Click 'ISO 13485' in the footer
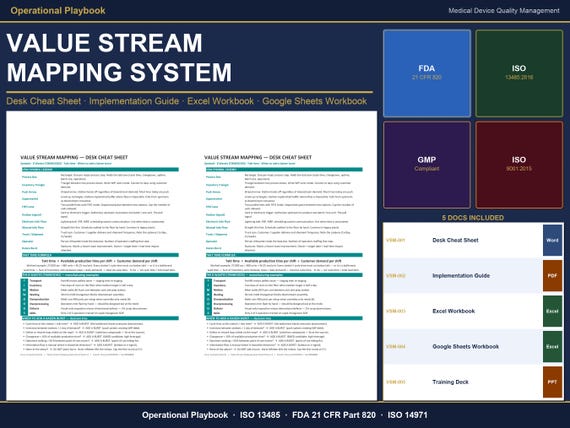The width and height of the screenshot is (570, 428). pos(260,415)
